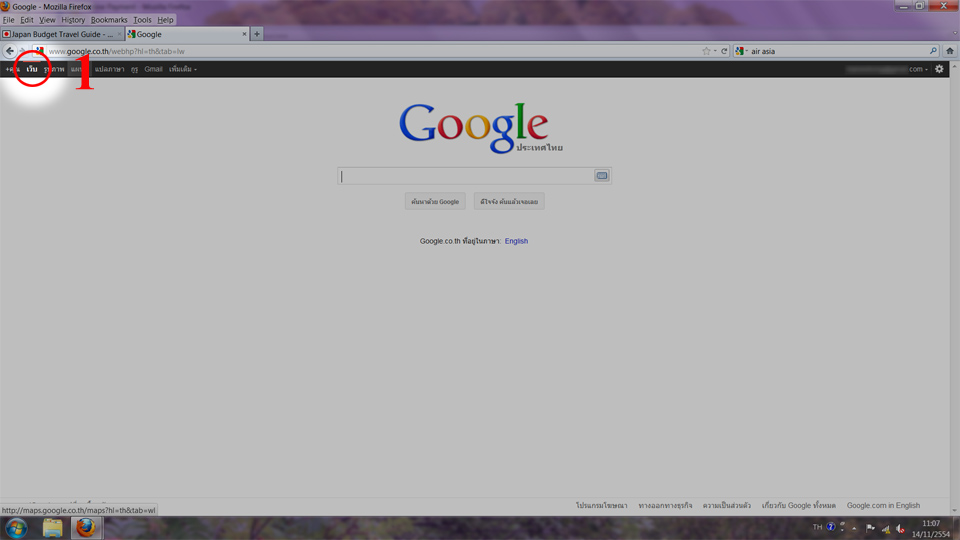Expand the เพิ่มเติม more dropdown
Screen dimensions: 960x540
[182, 69]
